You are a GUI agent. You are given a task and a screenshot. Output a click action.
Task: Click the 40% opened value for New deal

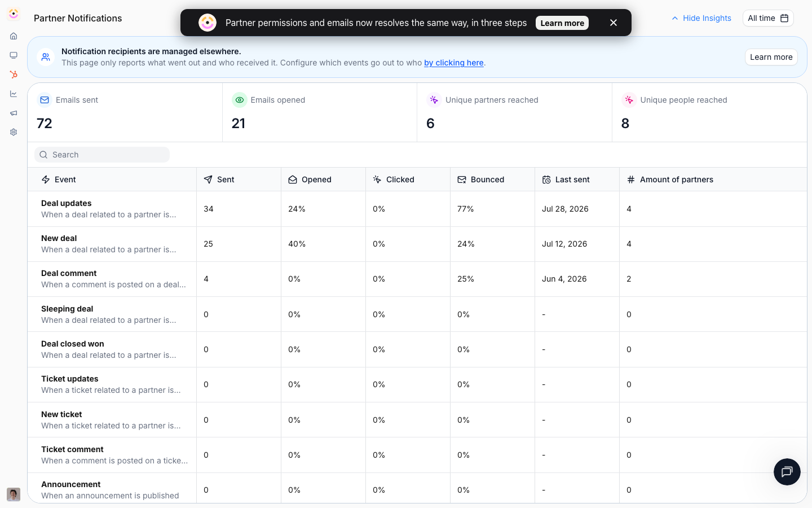point(297,244)
